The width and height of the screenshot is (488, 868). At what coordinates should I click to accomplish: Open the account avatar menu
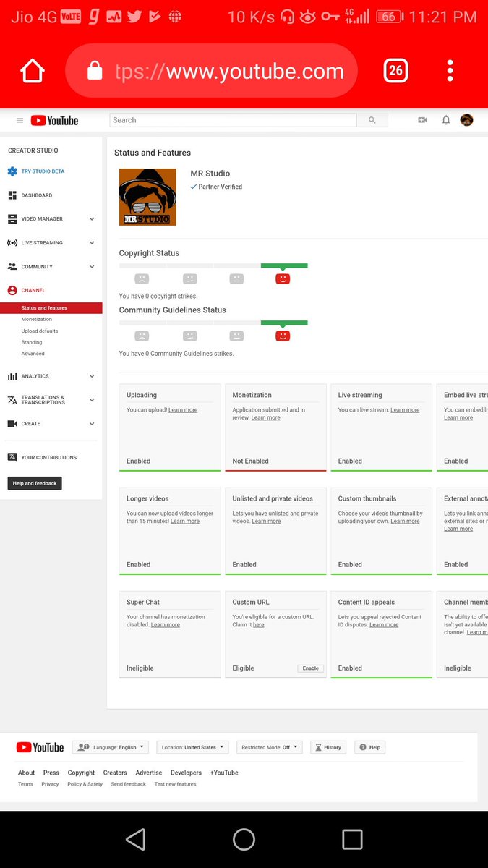pyautogui.click(x=467, y=120)
